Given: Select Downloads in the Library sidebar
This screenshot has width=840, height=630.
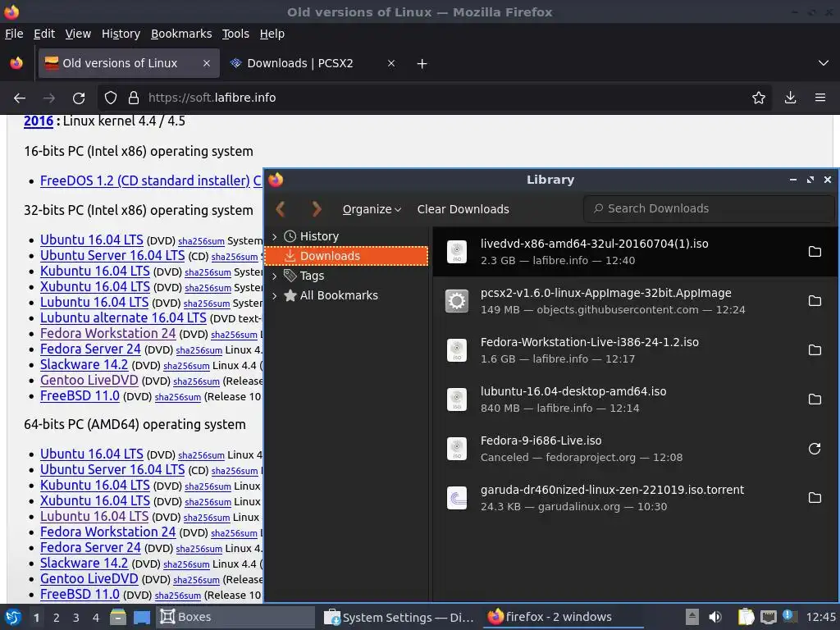Looking at the screenshot, I should (346, 256).
